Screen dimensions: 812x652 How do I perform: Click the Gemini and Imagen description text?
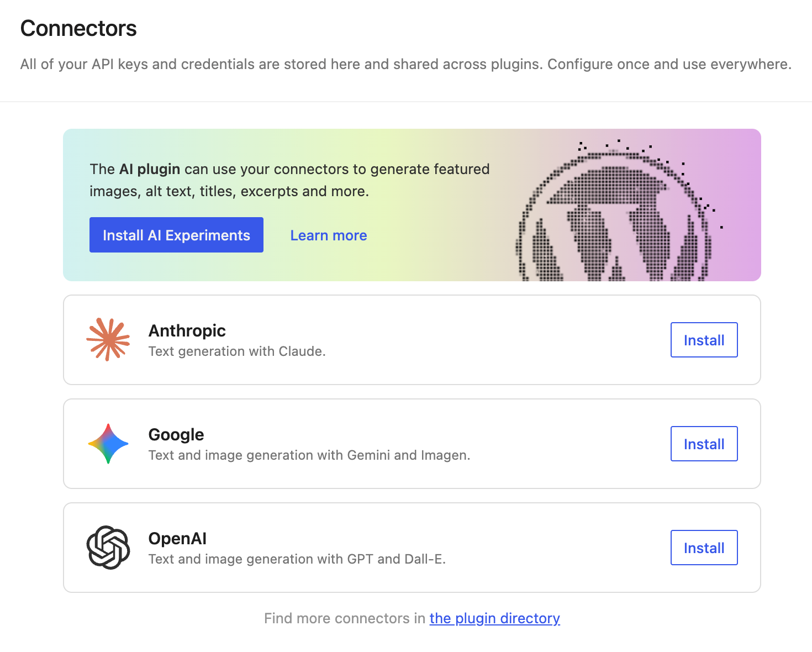[x=309, y=455]
